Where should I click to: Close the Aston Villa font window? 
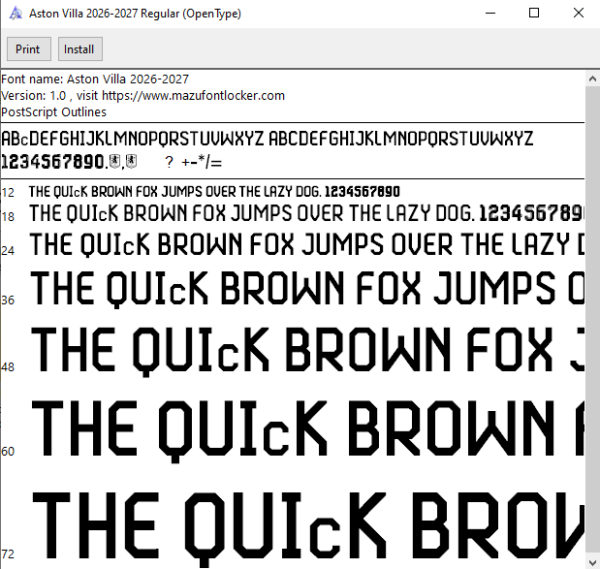click(578, 13)
